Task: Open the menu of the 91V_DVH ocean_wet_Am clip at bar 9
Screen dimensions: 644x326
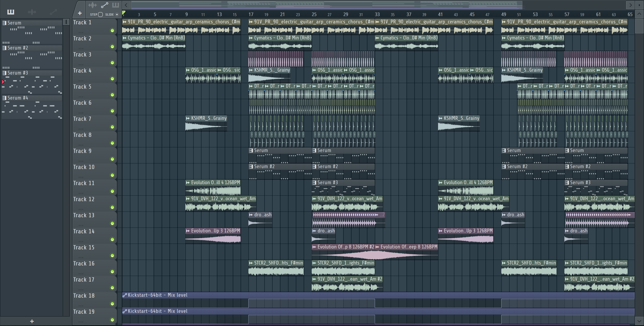Action: pos(188,199)
